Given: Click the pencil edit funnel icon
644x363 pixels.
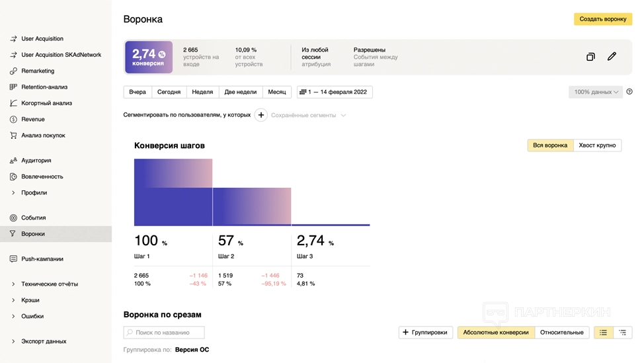Looking at the screenshot, I should click(x=612, y=57).
